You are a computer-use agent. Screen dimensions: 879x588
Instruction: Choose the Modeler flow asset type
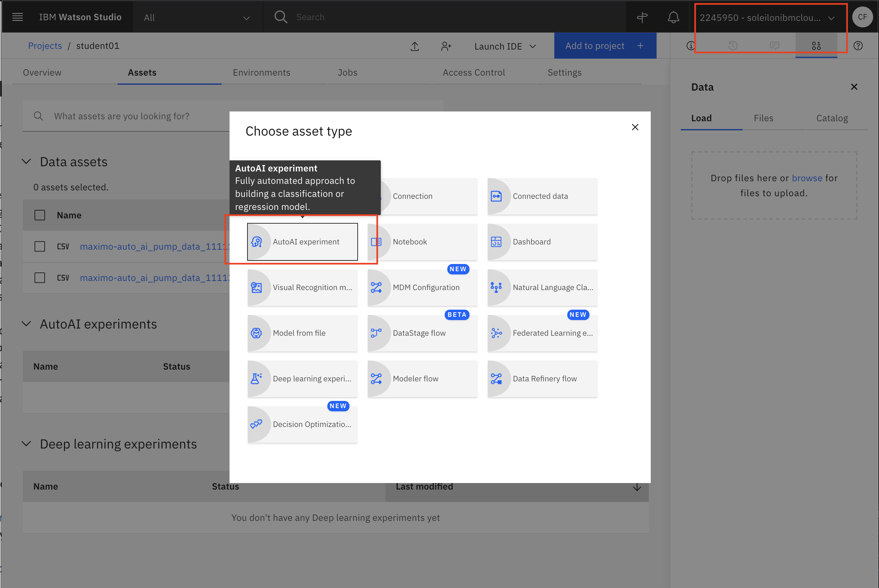tap(422, 379)
